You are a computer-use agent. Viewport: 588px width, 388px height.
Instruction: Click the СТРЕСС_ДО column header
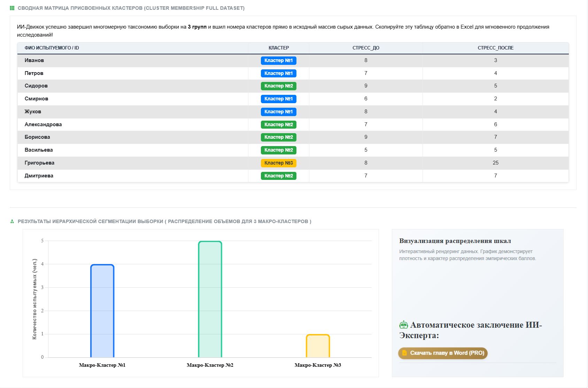366,48
